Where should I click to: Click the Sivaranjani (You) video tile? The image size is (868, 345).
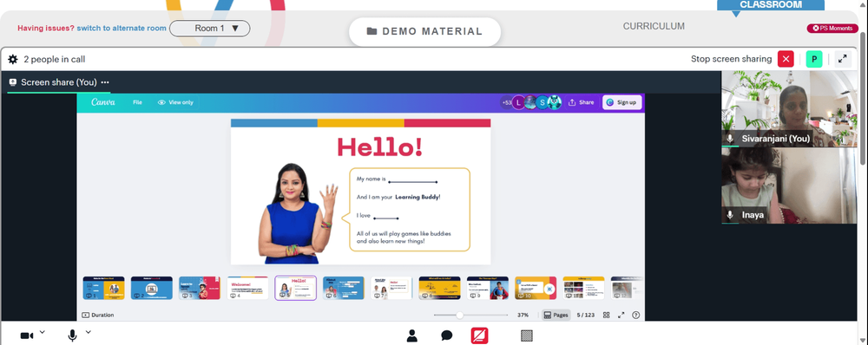pyautogui.click(x=789, y=109)
